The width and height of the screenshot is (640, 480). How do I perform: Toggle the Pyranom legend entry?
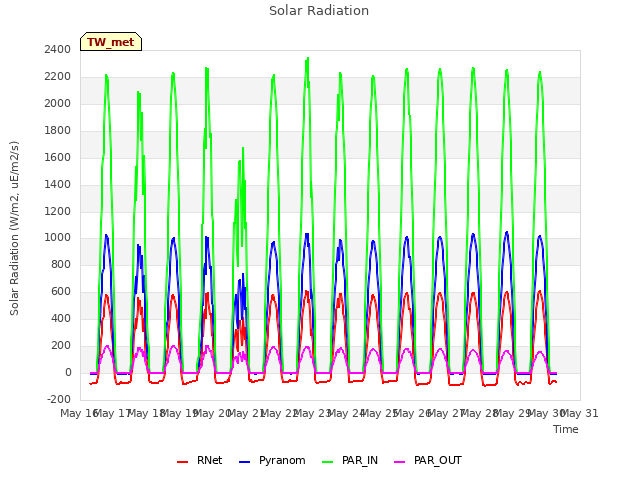272,460
